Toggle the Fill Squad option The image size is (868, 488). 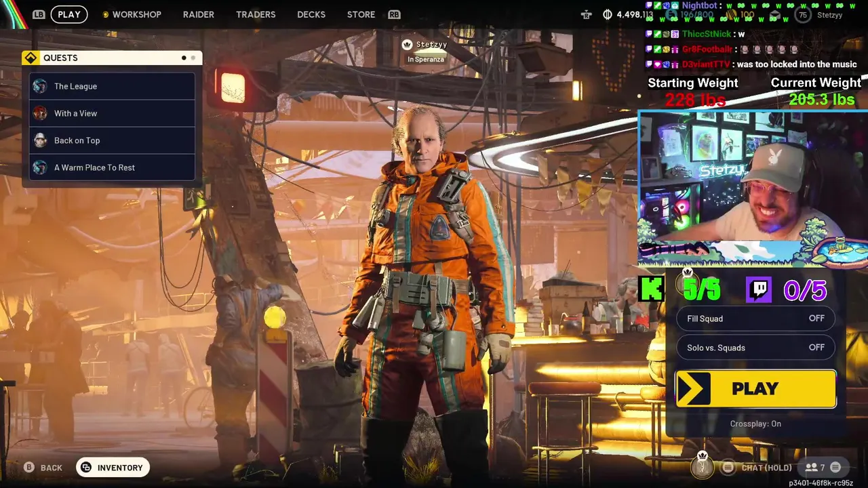click(755, 319)
